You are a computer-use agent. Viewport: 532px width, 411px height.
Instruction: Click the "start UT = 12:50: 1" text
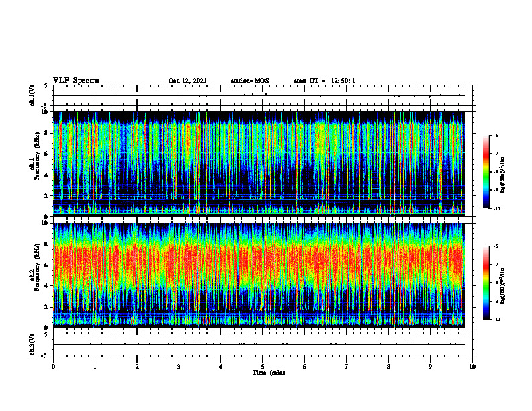pos(324,81)
